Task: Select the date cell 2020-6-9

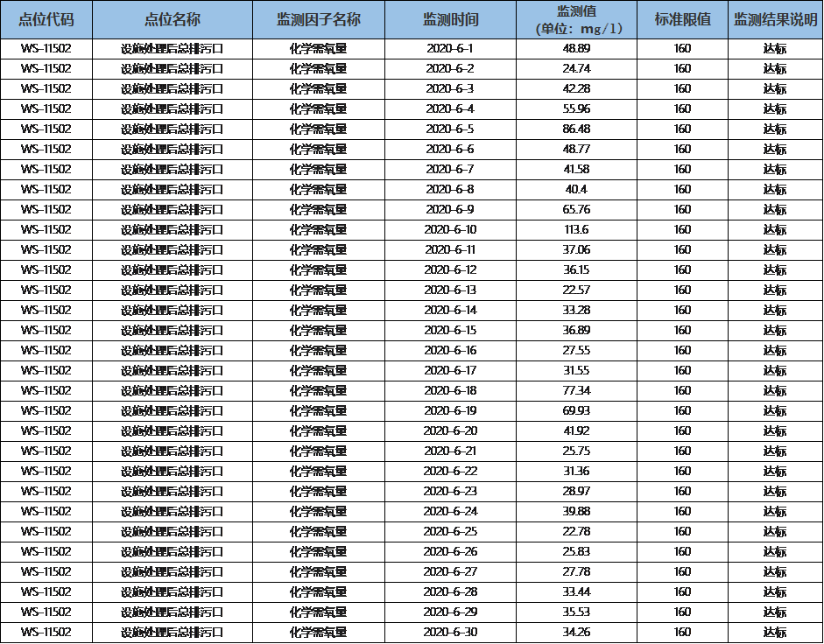Action: point(450,210)
